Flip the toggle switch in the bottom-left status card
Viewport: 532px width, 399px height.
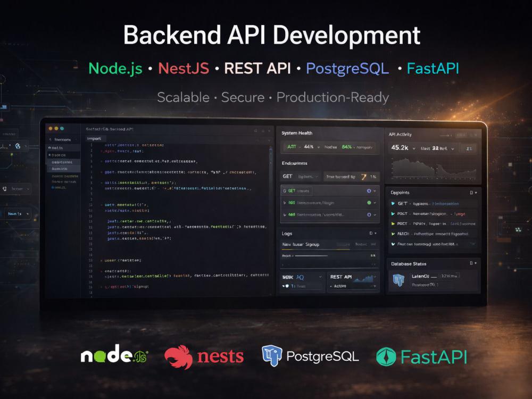click(x=285, y=286)
